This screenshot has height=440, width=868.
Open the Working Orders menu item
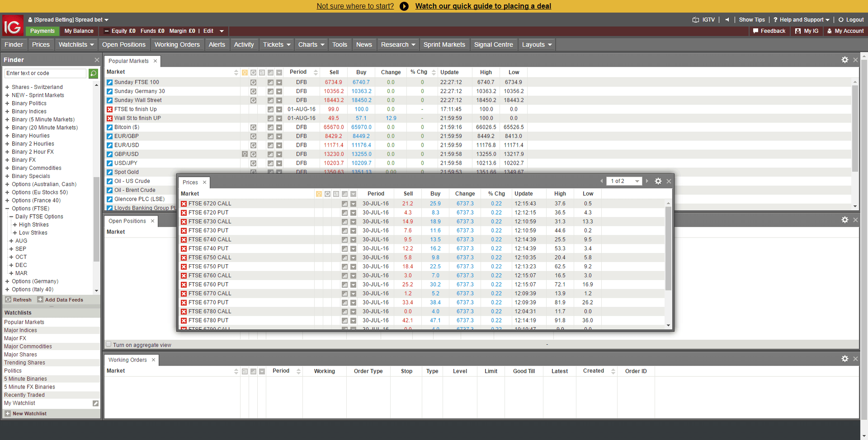coord(177,45)
